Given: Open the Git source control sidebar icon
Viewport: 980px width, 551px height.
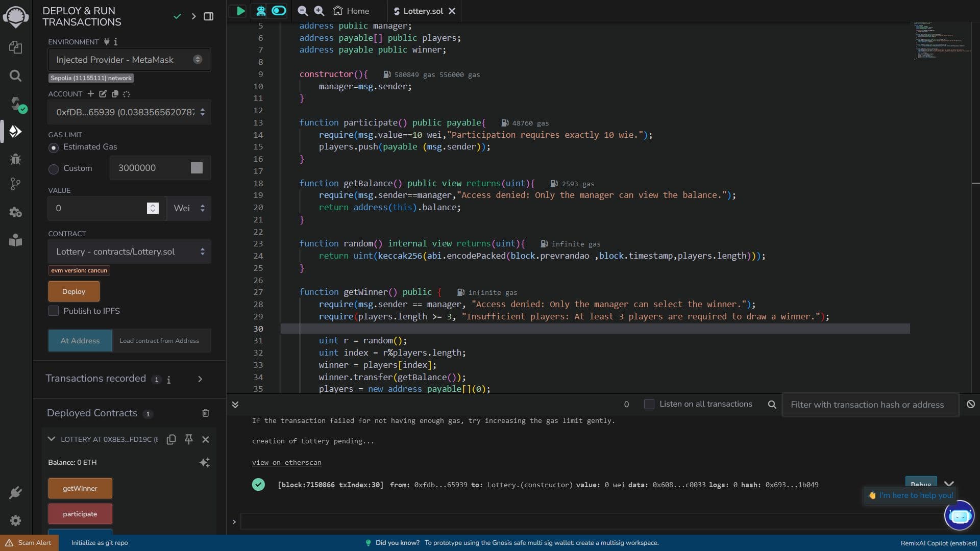Looking at the screenshot, I should [x=15, y=184].
